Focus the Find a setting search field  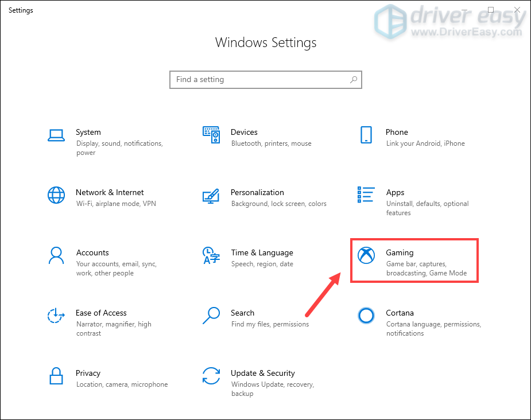point(258,80)
